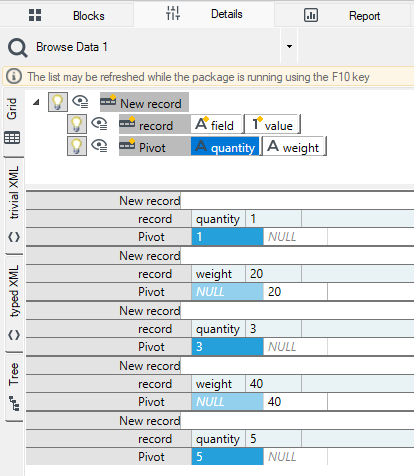Select the last New record data header
Image resolution: width=414 pixels, height=476 pixels.
pos(103,421)
